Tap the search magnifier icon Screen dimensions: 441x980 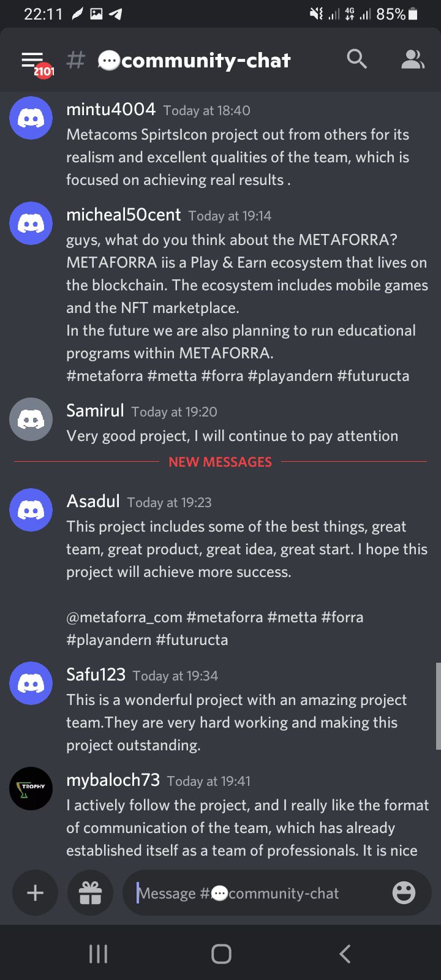[x=356, y=59]
